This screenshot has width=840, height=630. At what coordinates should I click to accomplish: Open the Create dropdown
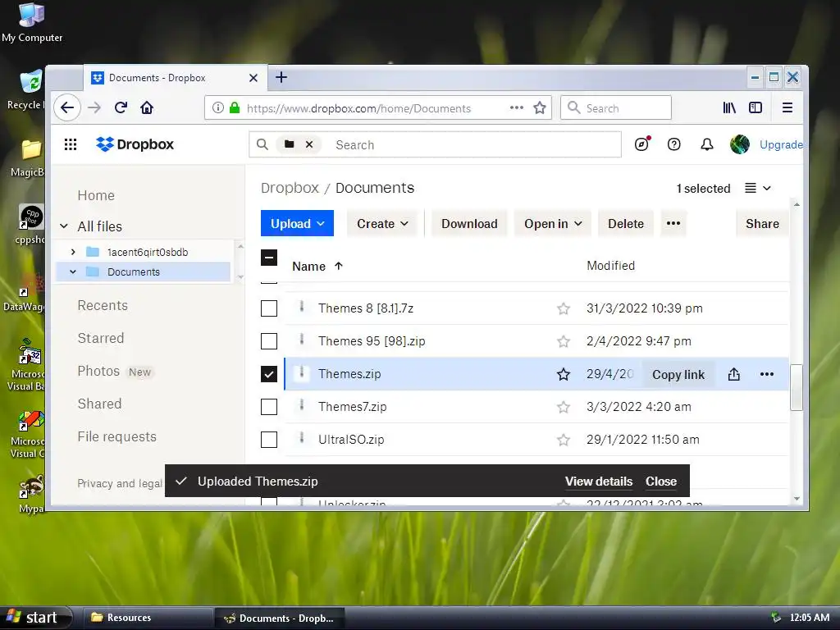tap(382, 223)
